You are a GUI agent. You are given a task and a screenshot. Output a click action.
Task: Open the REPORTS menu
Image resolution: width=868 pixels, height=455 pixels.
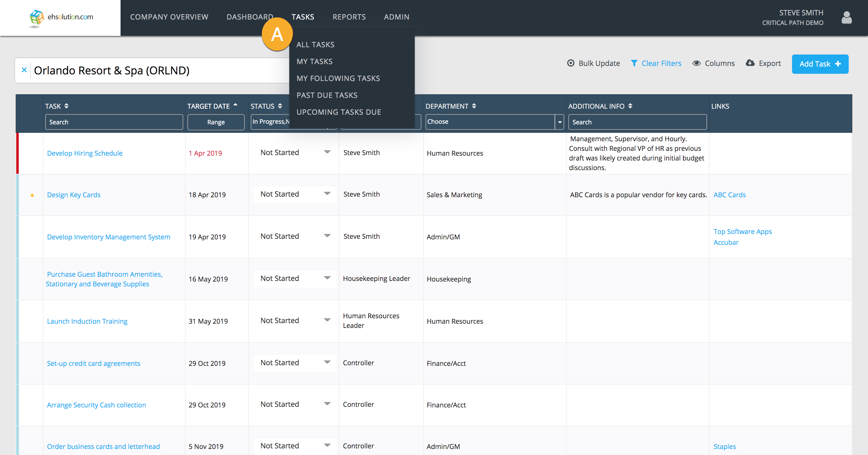[349, 17]
